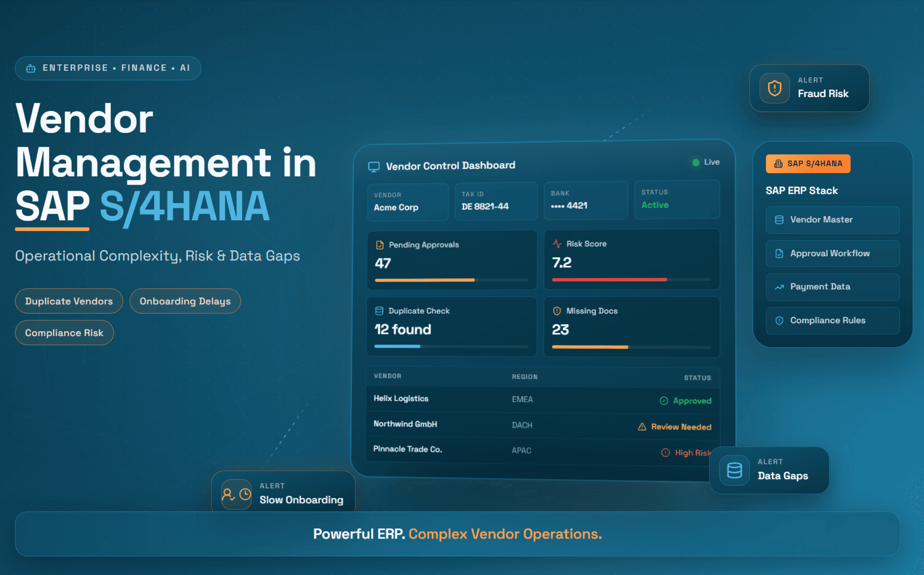Select the Helix Logistics vendor row
Viewport: 924px width, 575px height.
[543, 399]
